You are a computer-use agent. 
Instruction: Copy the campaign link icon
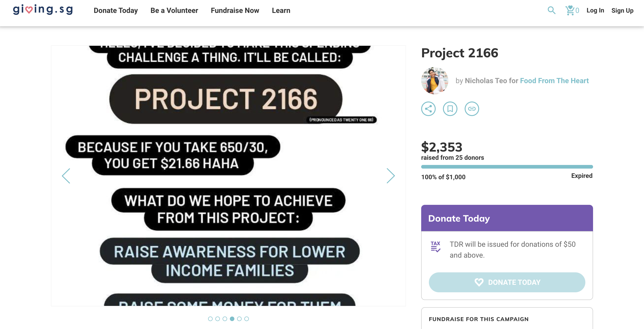[x=471, y=109]
